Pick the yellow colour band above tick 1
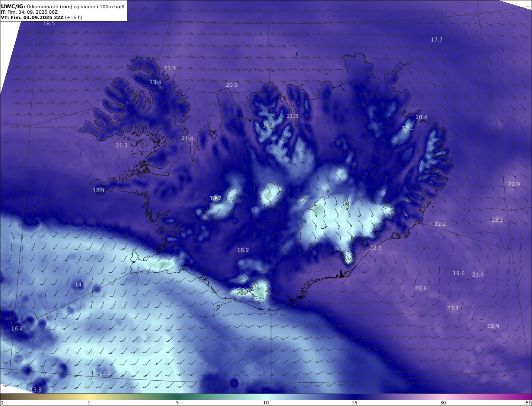Screen dimensions: 532x406 [x=89, y=396]
